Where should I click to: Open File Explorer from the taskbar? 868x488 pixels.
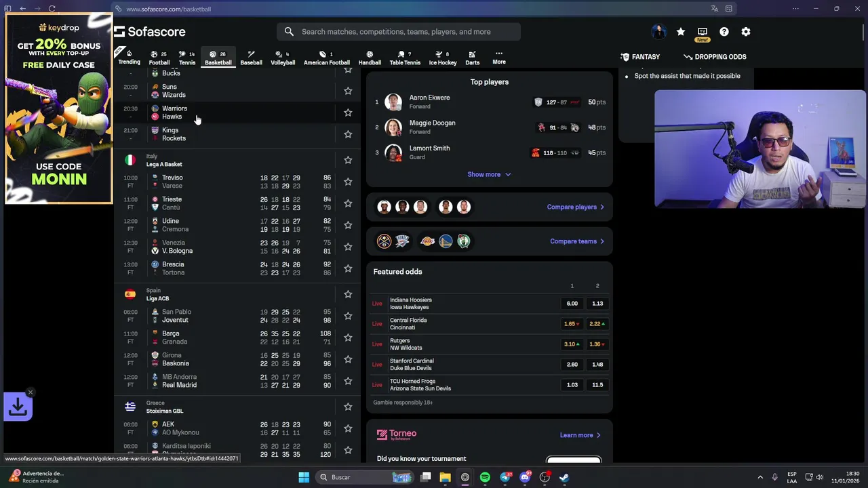point(445,477)
